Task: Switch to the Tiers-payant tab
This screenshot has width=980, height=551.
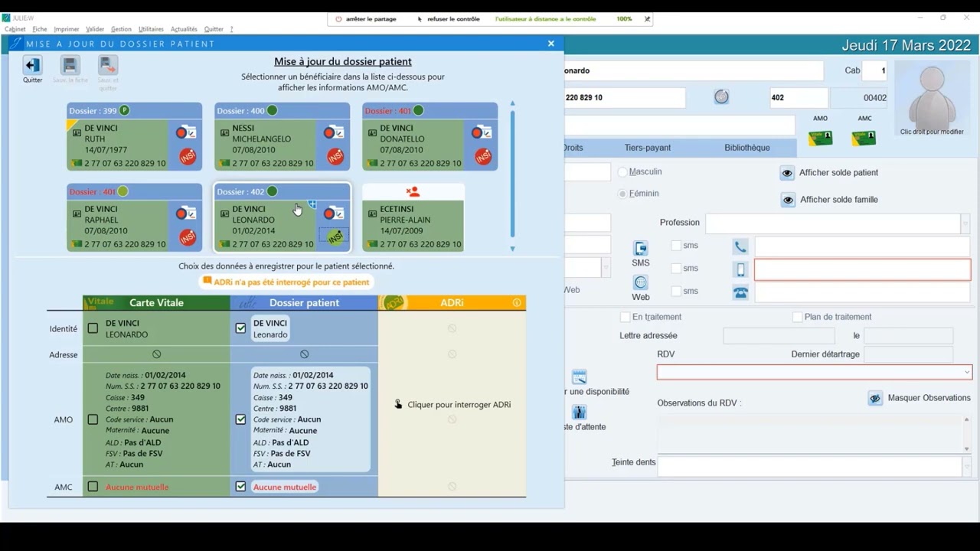Action: click(x=647, y=148)
